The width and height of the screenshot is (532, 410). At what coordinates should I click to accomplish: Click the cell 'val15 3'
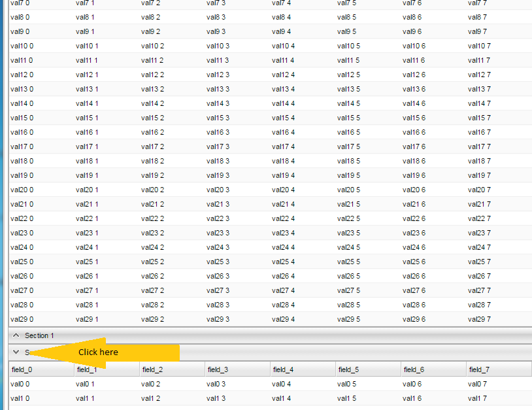[218, 118]
